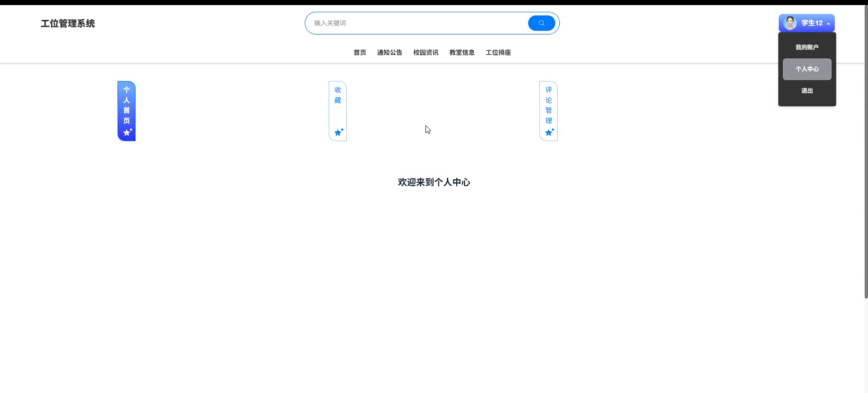Image resolution: width=868 pixels, height=393 pixels.
Task: Collapse the 学生12 dropdown arrow
Action: (x=828, y=23)
